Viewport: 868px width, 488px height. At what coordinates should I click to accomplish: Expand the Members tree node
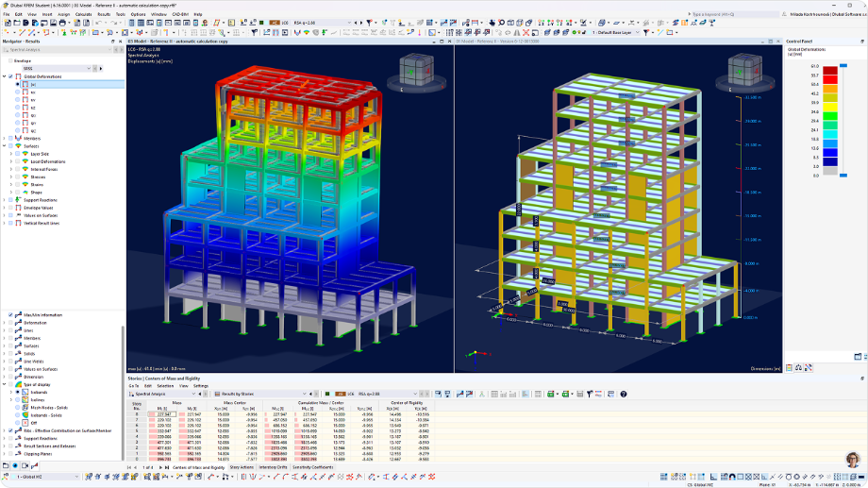tap(5, 139)
